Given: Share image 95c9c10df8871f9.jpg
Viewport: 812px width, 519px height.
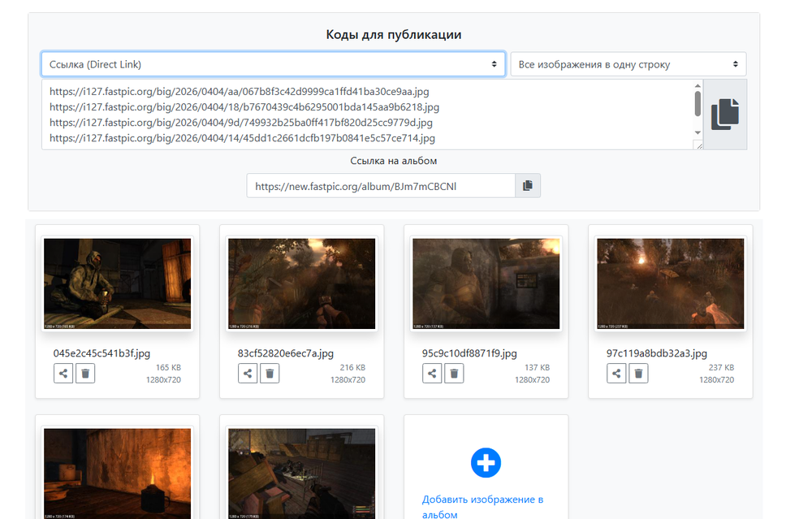Looking at the screenshot, I should tap(433, 373).
